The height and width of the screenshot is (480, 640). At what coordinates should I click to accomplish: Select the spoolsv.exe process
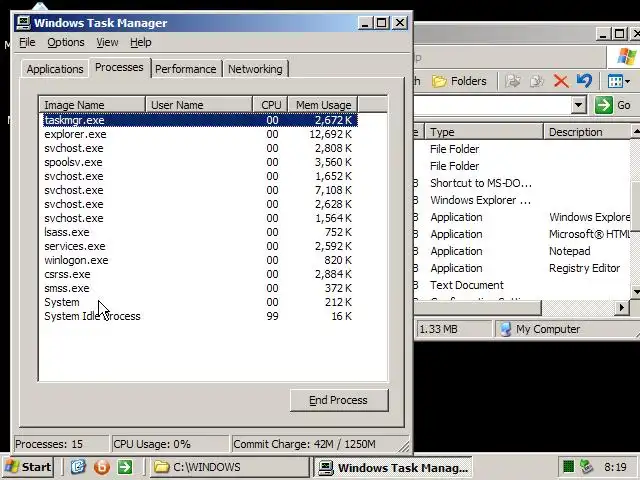click(200, 162)
